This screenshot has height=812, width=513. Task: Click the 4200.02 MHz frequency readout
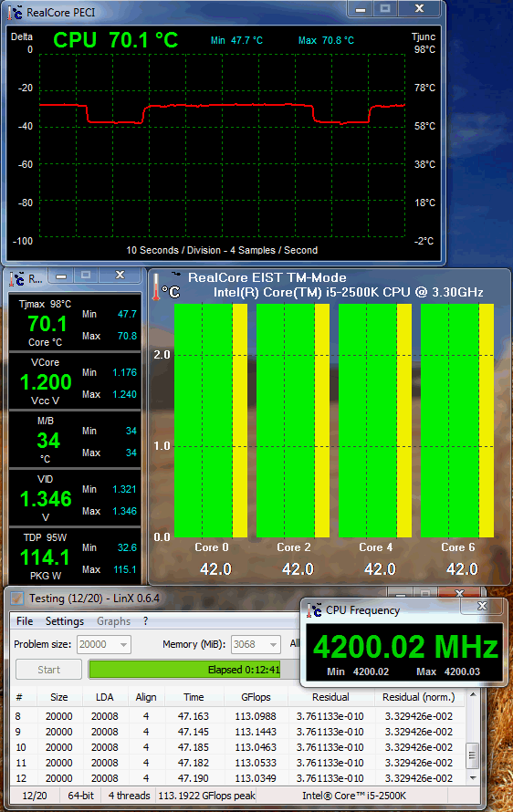[x=405, y=647]
